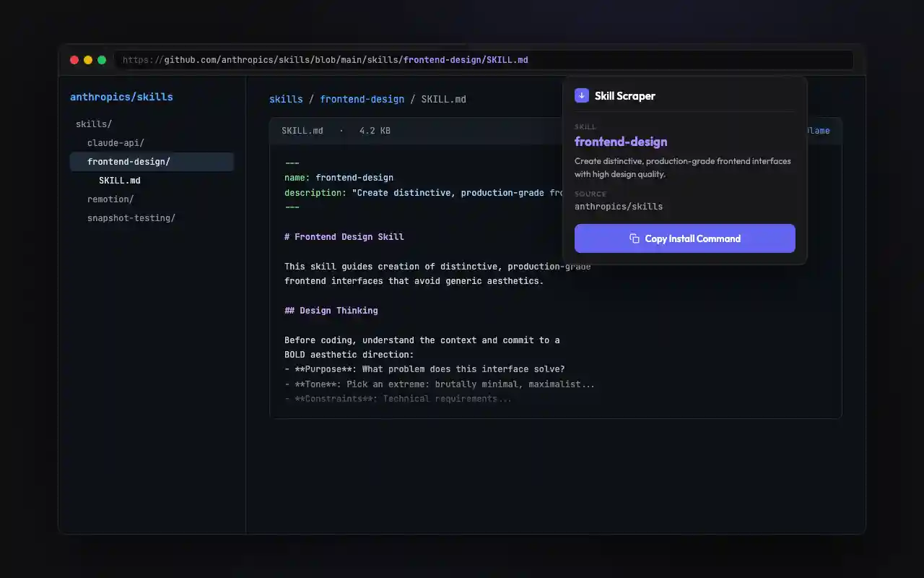Select SKILL.md in the file tree

click(120, 181)
